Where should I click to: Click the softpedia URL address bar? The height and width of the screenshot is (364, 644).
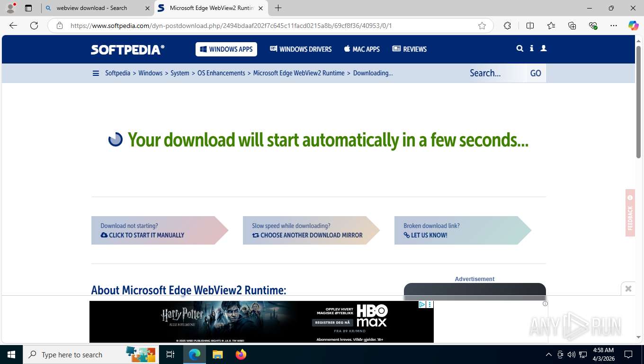270,26
